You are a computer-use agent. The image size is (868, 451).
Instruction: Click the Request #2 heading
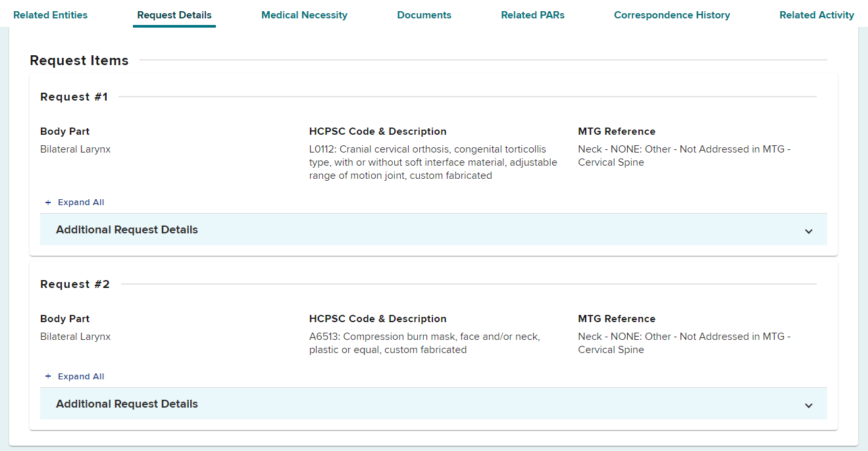pyautogui.click(x=75, y=285)
